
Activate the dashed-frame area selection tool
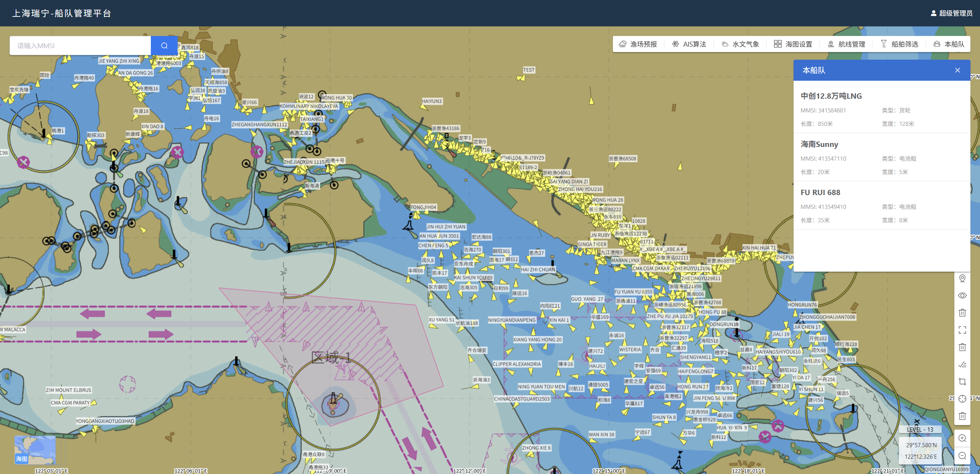click(962, 330)
